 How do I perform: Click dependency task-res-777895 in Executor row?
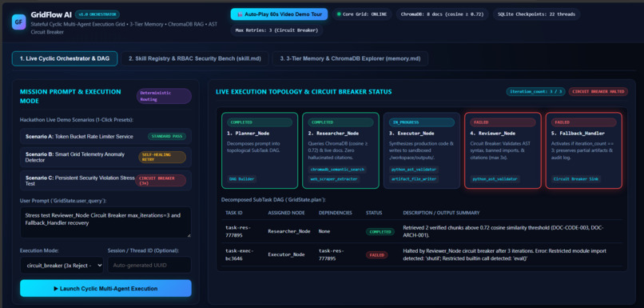click(x=331, y=254)
